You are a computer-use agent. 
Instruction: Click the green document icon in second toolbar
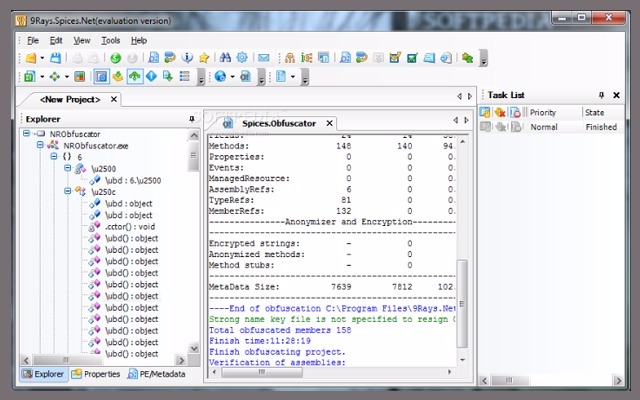point(29,76)
